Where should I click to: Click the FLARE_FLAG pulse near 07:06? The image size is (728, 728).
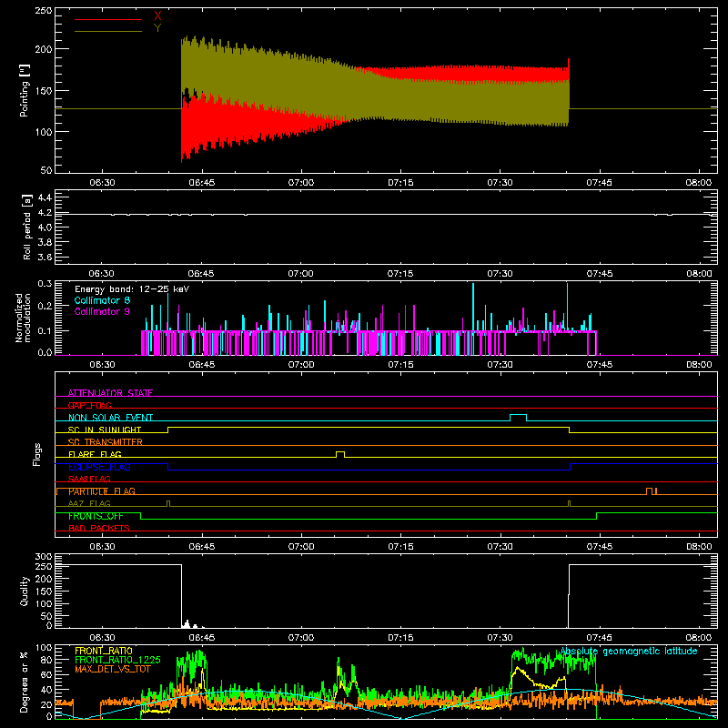(340, 454)
